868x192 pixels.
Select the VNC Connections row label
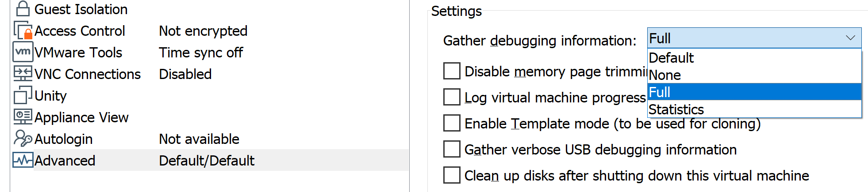pyautogui.click(x=88, y=74)
